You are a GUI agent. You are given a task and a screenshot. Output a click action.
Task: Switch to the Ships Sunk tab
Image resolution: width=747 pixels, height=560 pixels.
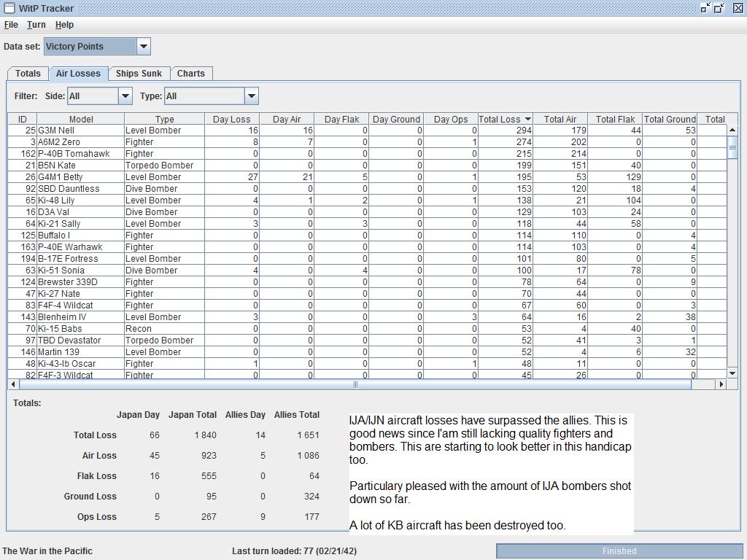tap(139, 74)
